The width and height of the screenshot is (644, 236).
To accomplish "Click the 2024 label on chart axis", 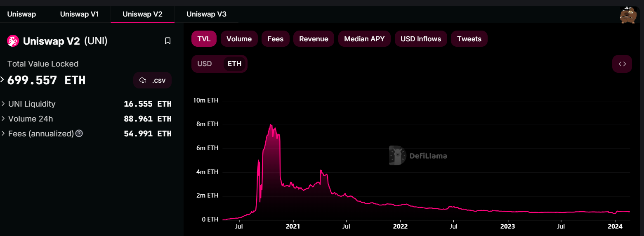I will [x=615, y=226].
